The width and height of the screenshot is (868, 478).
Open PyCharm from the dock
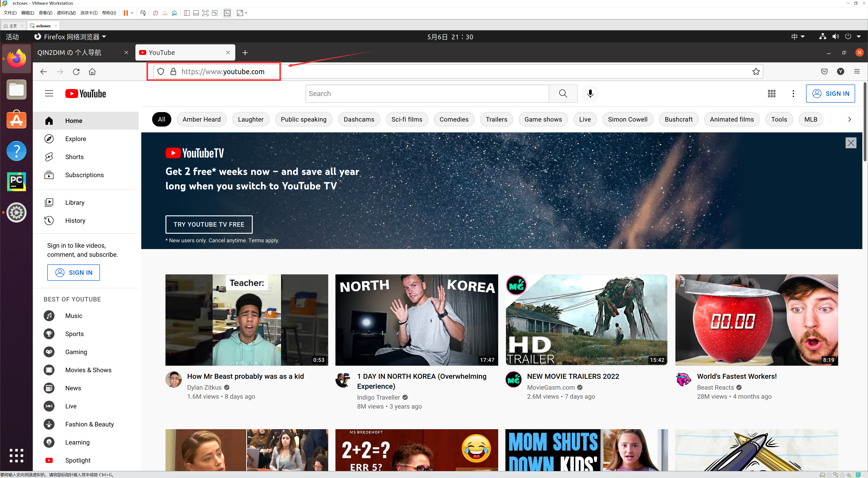[x=17, y=181]
